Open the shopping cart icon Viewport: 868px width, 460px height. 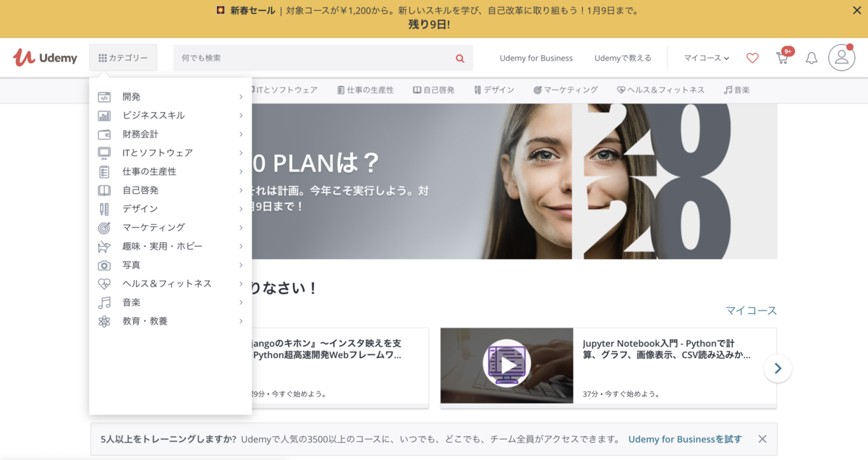(x=782, y=58)
